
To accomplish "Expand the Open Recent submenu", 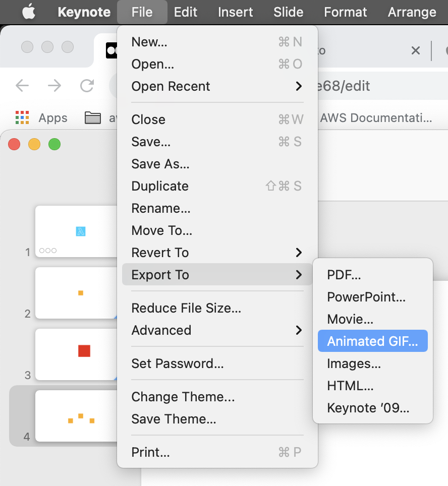I will pyautogui.click(x=217, y=86).
